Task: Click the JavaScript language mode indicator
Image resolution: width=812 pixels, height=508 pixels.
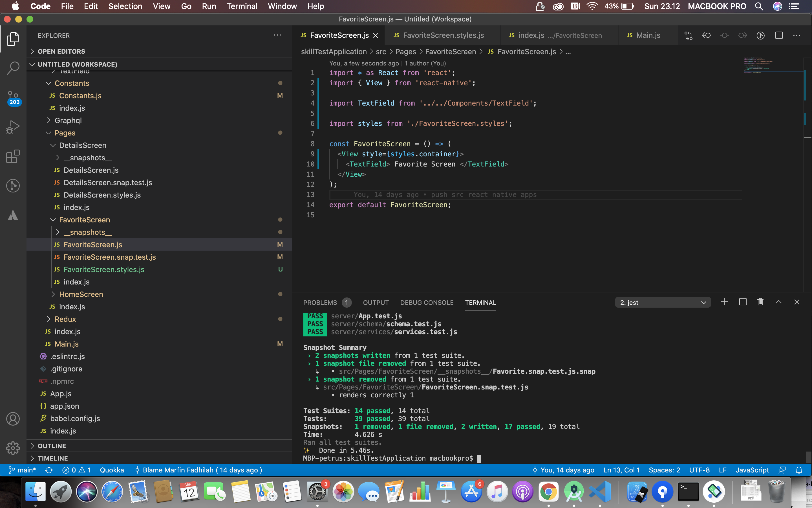Action: [752, 470]
